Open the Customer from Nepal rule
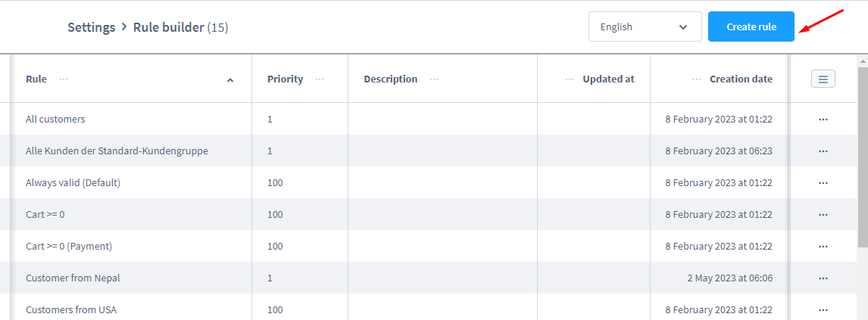 pos(73,278)
